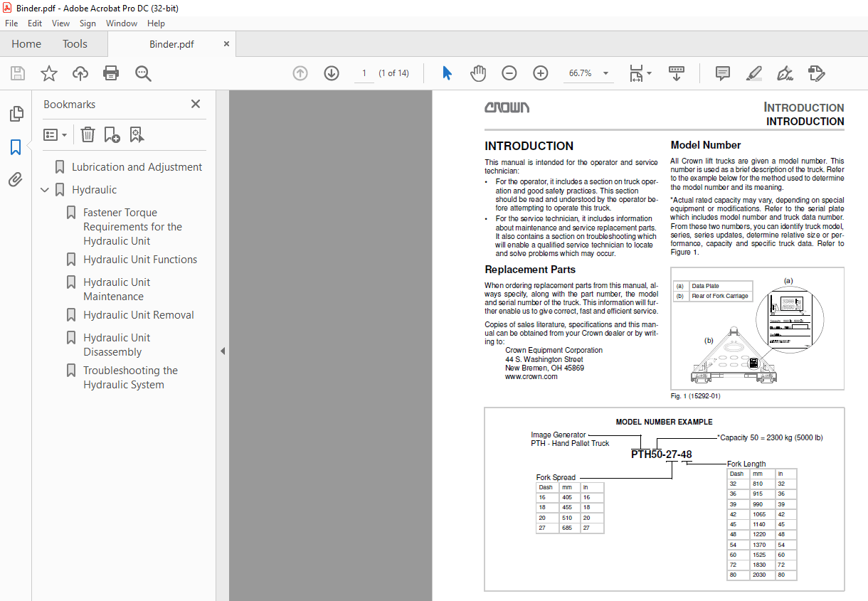Open the bookmark options menu
This screenshot has width=868, height=601.
55,134
